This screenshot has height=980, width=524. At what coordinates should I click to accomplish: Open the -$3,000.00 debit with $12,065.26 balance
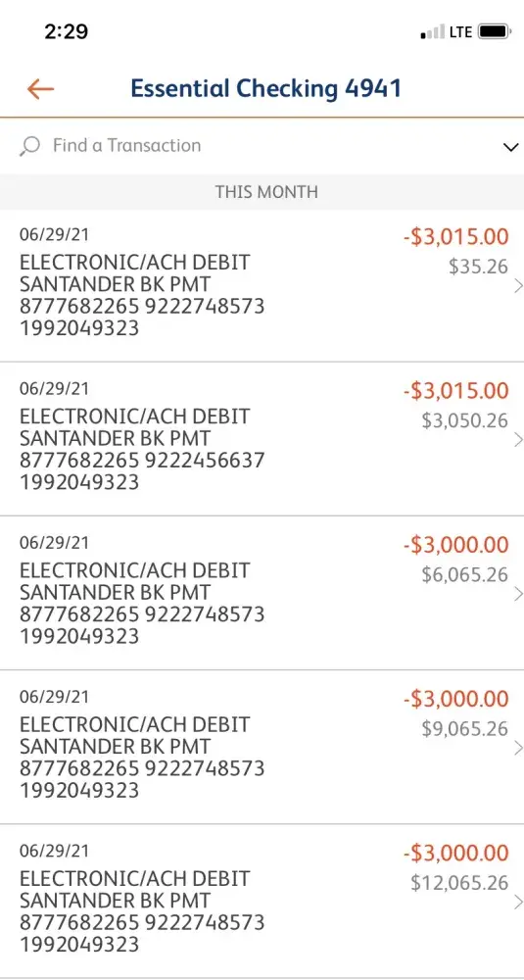[262, 902]
